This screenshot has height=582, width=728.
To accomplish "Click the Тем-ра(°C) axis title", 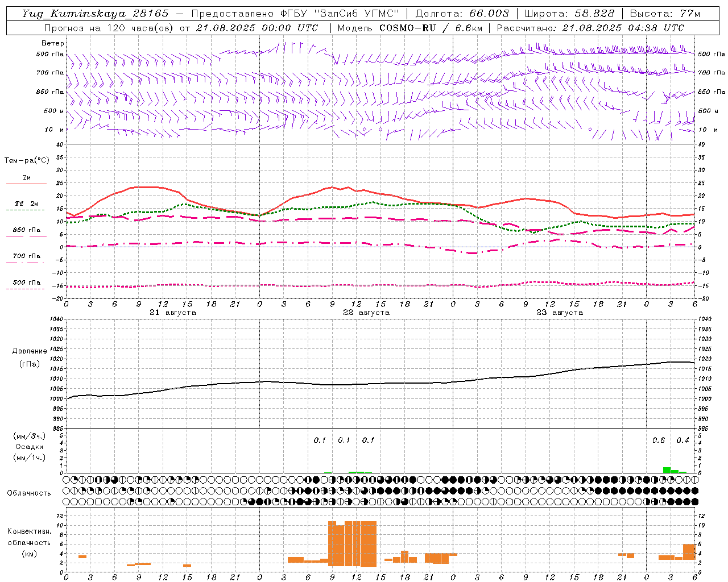I will point(27,161).
